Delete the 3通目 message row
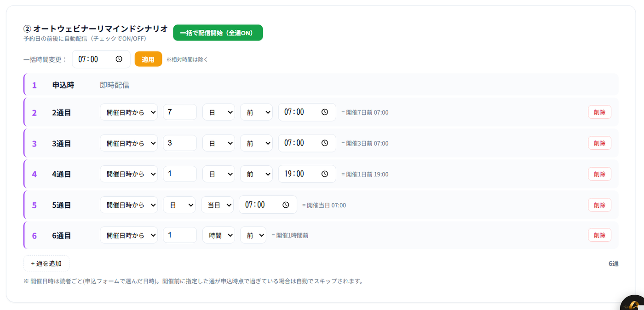 (599, 143)
